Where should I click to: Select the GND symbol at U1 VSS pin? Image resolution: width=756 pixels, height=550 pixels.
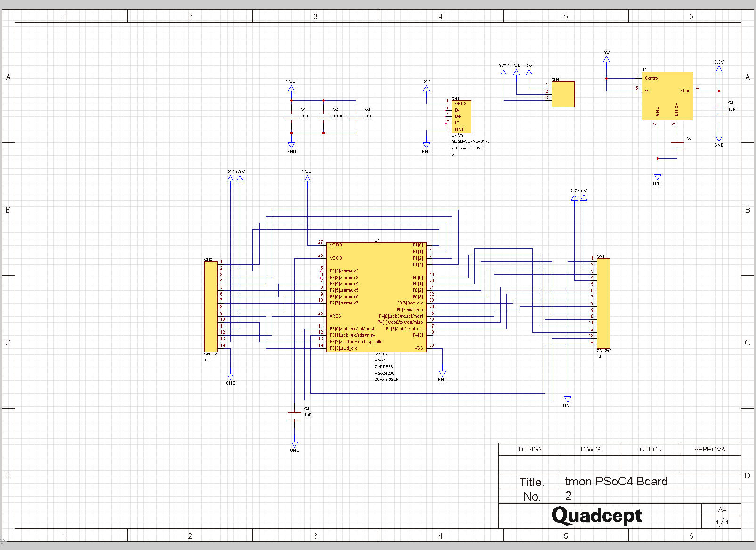click(442, 374)
